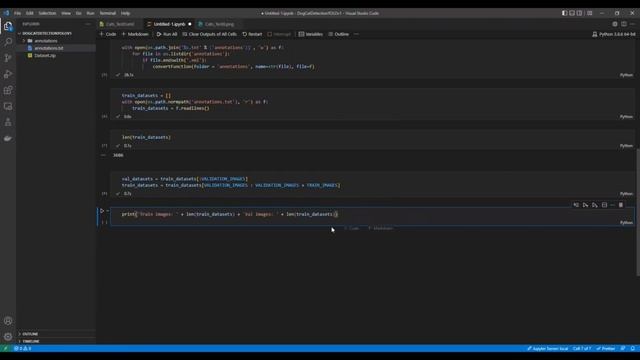Image resolution: width=640 pixels, height=360 pixels.
Task: Open the View menu
Action: pos(66,13)
